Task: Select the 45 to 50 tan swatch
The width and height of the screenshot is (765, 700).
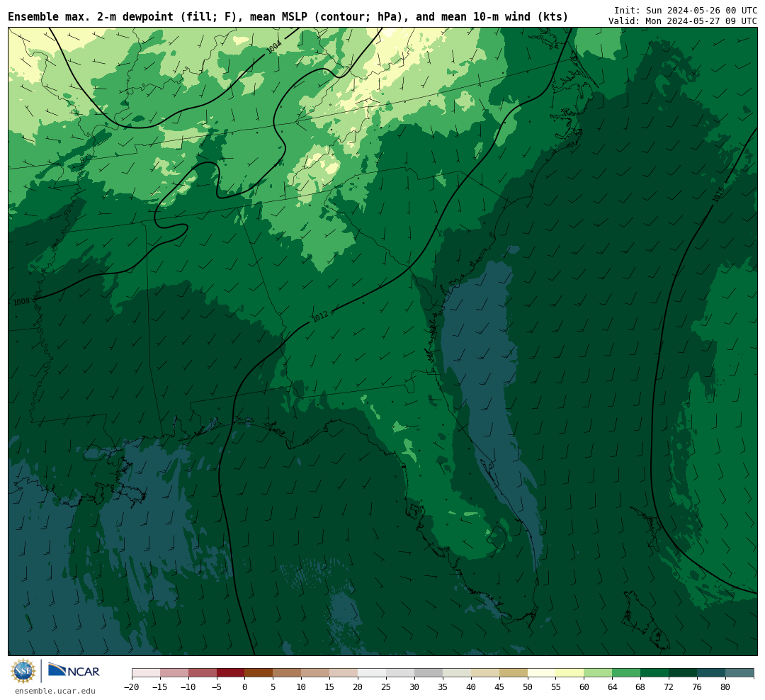Action: (514, 672)
